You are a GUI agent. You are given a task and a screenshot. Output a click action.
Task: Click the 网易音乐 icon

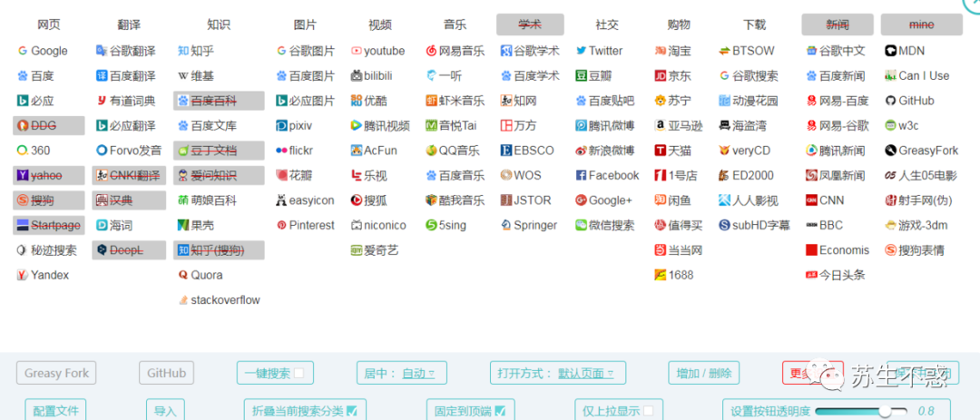pyautogui.click(x=431, y=51)
